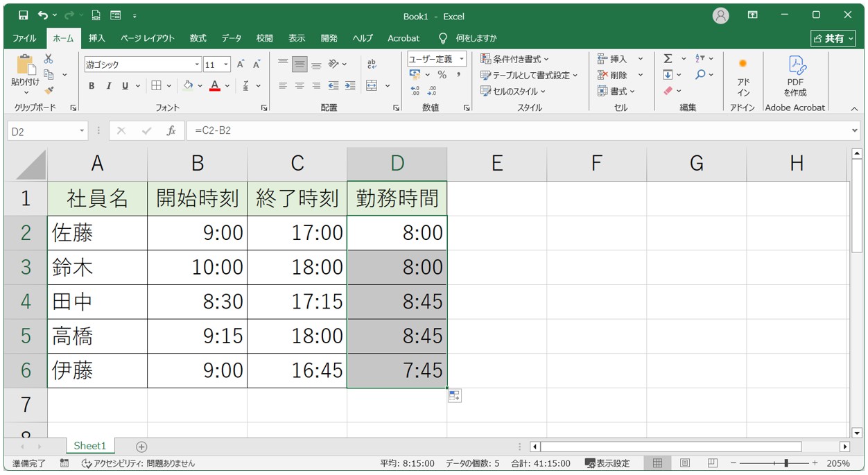Click the decrease decimal icon

coord(431,91)
